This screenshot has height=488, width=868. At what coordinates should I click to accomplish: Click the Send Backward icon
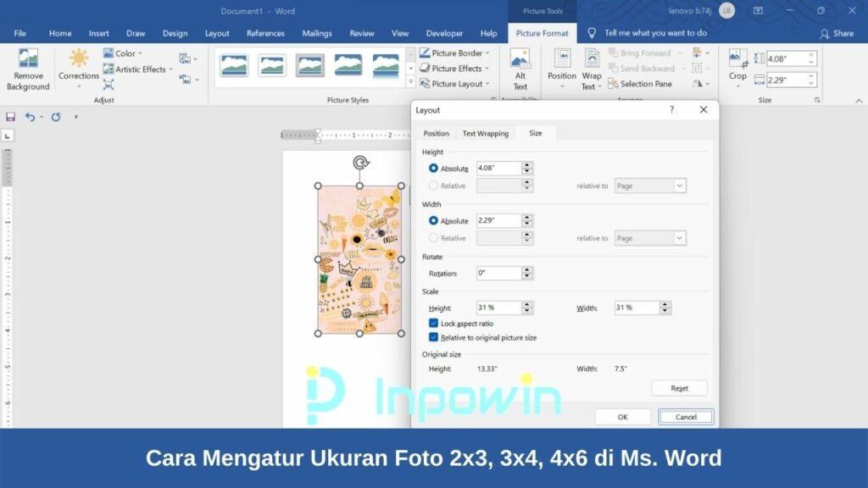[x=613, y=68]
